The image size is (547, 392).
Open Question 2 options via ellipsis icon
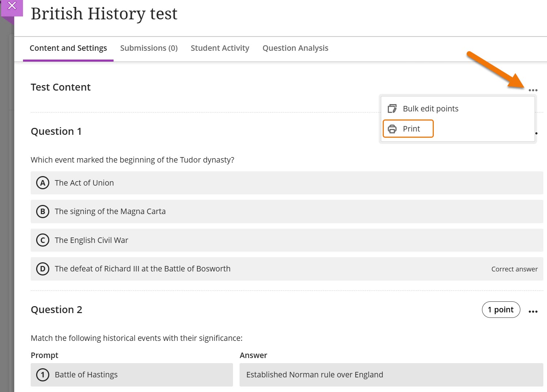pyautogui.click(x=533, y=311)
